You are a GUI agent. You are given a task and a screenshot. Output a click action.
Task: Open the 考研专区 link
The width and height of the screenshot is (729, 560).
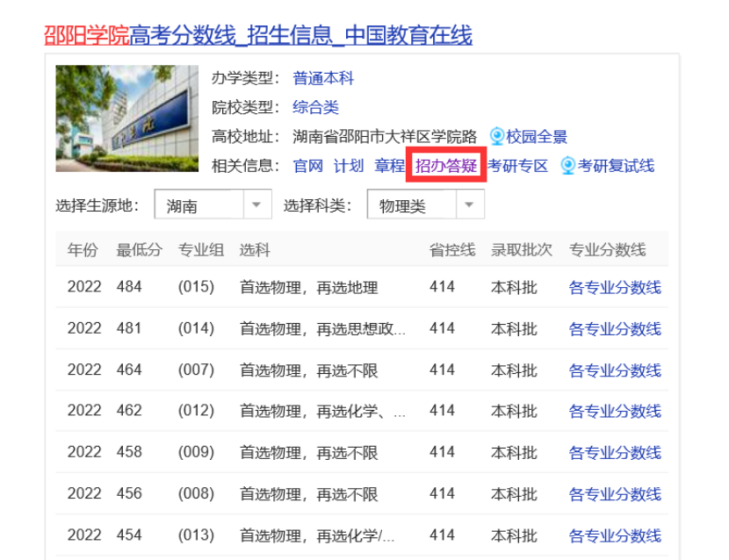(517, 166)
